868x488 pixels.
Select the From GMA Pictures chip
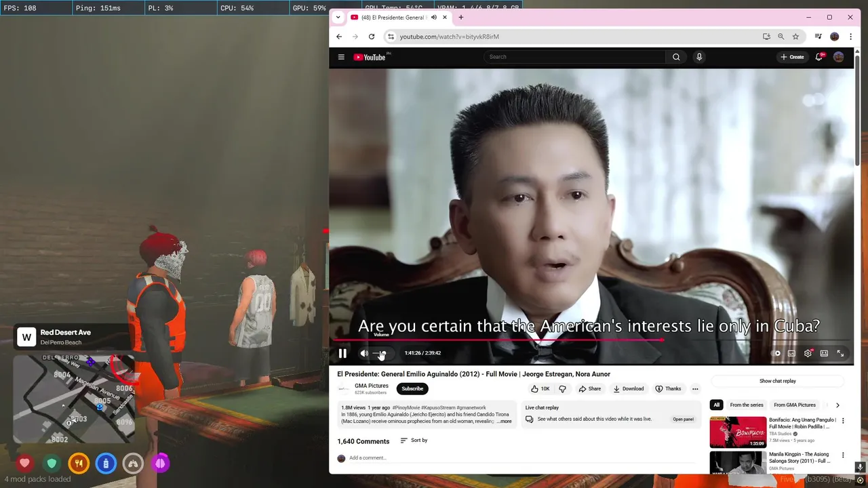[795, 405]
